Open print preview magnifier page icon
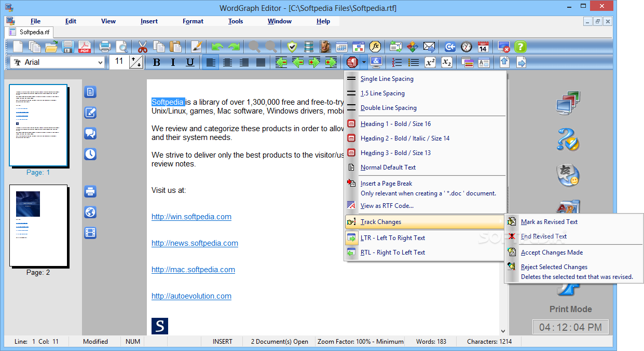 [x=122, y=47]
